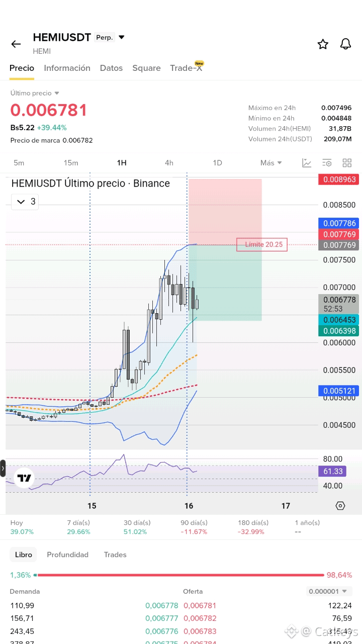Viewport: 362px width, 644px height.
Task: Switch to the Información tab
Action: (x=67, y=68)
